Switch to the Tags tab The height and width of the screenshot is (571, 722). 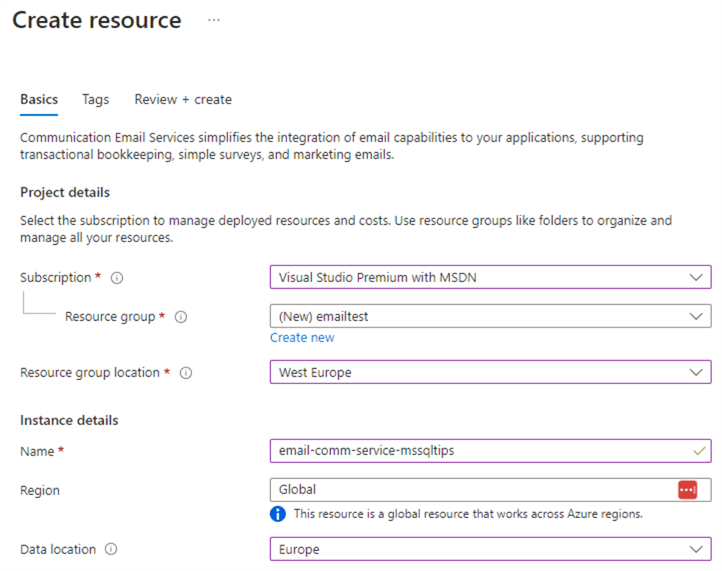96,100
